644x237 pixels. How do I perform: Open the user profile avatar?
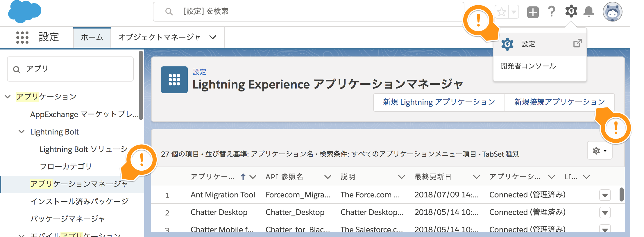(x=613, y=12)
